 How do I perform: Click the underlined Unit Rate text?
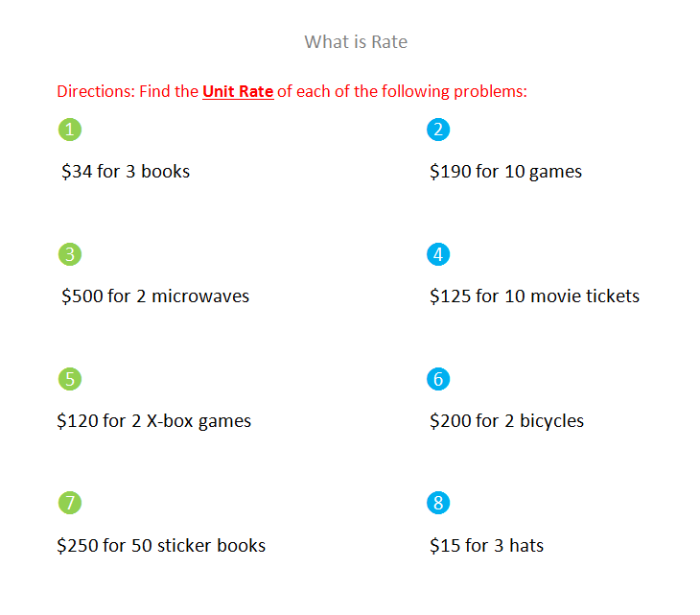[238, 91]
